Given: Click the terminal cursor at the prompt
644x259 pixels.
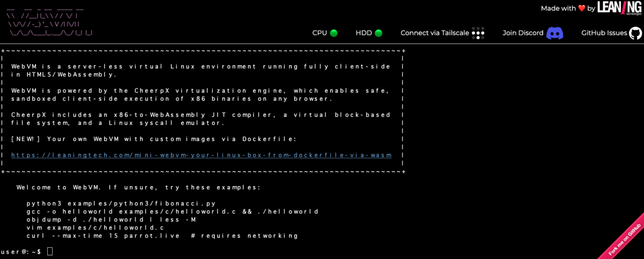Looking at the screenshot, I should point(50,251).
